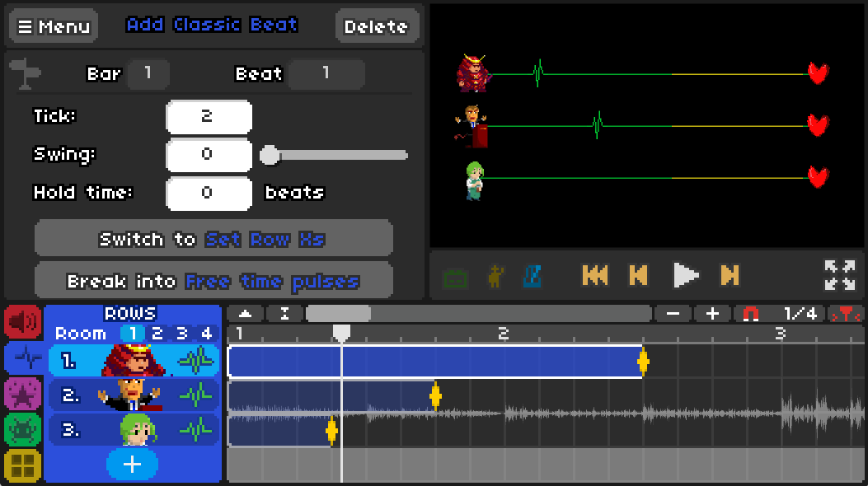868x486 pixels.
Task: Open the yellow grid Rooms tab
Action: pos(22,466)
